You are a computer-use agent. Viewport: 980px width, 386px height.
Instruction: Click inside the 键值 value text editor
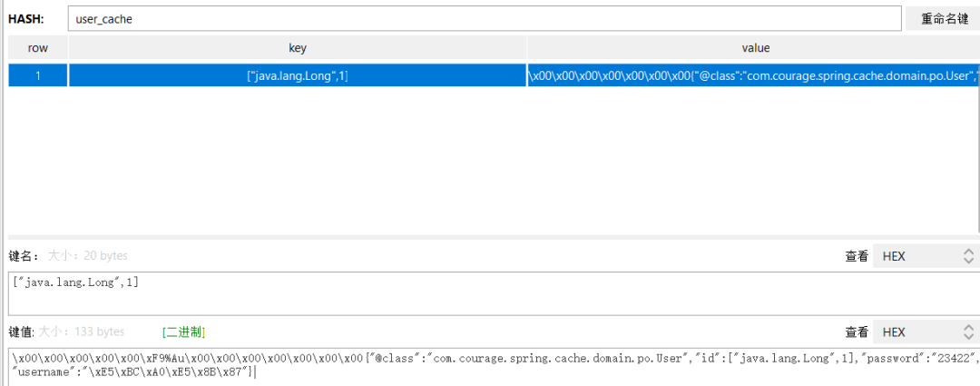click(490, 366)
